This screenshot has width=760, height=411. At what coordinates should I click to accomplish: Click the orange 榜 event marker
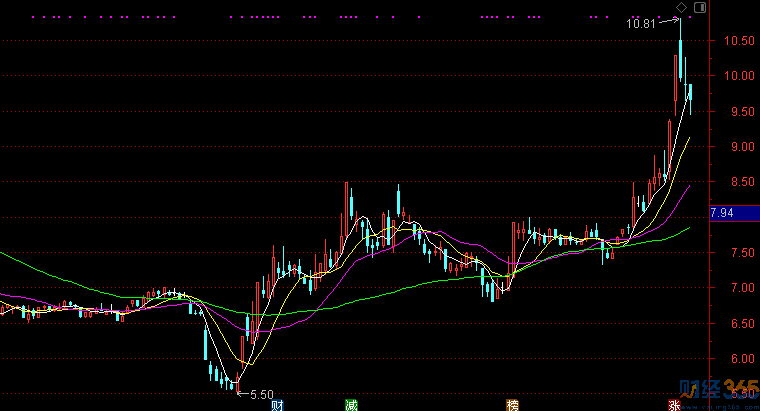(x=512, y=405)
